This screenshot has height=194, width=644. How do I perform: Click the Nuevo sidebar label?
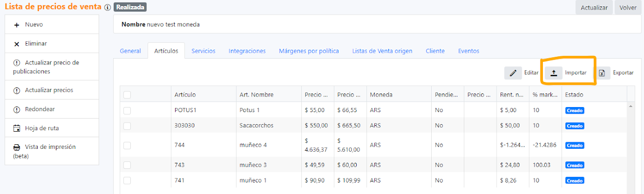click(x=34, y=25)
